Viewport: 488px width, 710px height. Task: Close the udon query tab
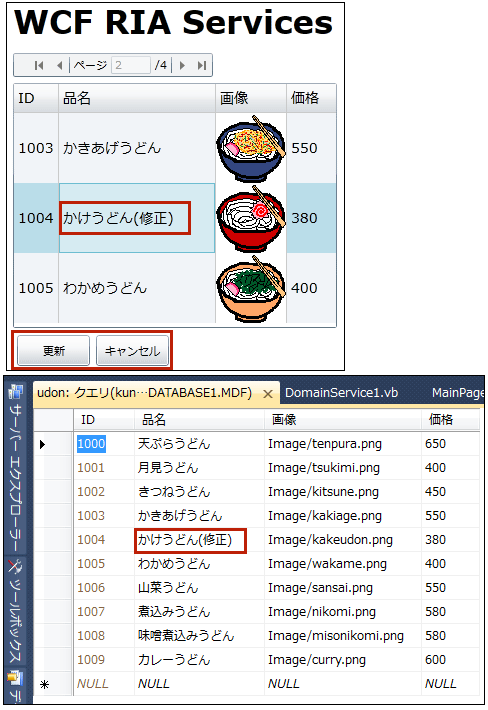click(x=268, y=394)
